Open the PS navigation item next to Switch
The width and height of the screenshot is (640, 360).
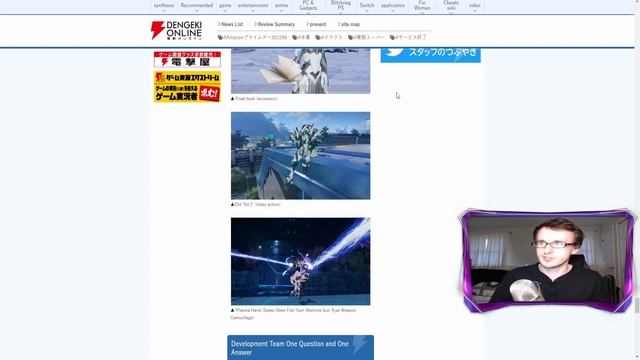click(340, 6)
